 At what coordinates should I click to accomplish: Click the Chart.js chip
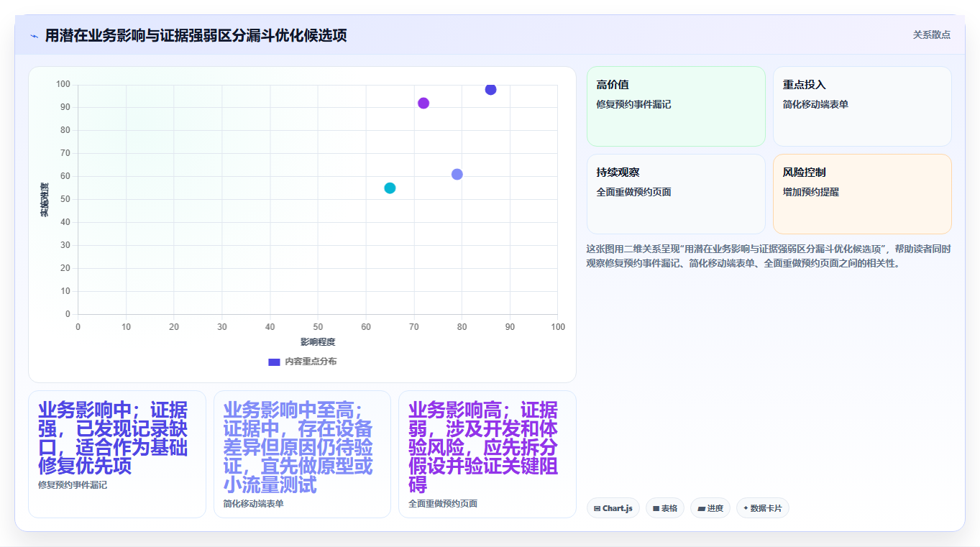click(x=613, y=508)
